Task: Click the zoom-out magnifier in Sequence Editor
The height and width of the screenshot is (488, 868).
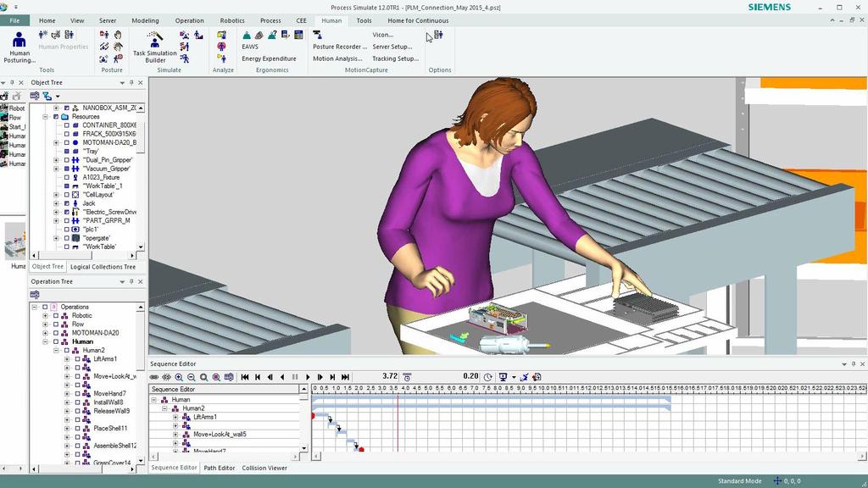Action: [x=191, y=377]
